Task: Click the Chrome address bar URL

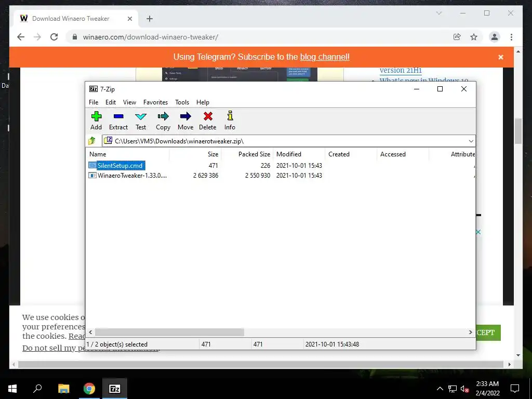Action: 150,37
